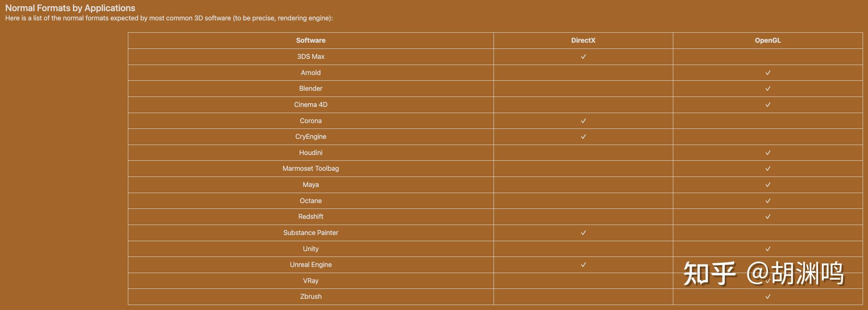The image size is (868, 310).
Task: Click the DirectX checkmark for Corona
Action: pyautogui.click(x=583, y=121)
